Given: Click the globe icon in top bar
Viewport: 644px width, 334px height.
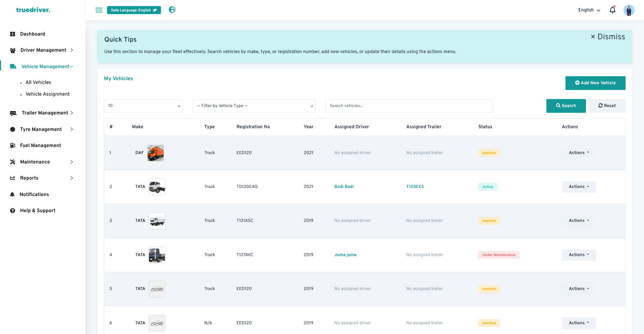Looking at the screenshot, I should tap(172, 10).
